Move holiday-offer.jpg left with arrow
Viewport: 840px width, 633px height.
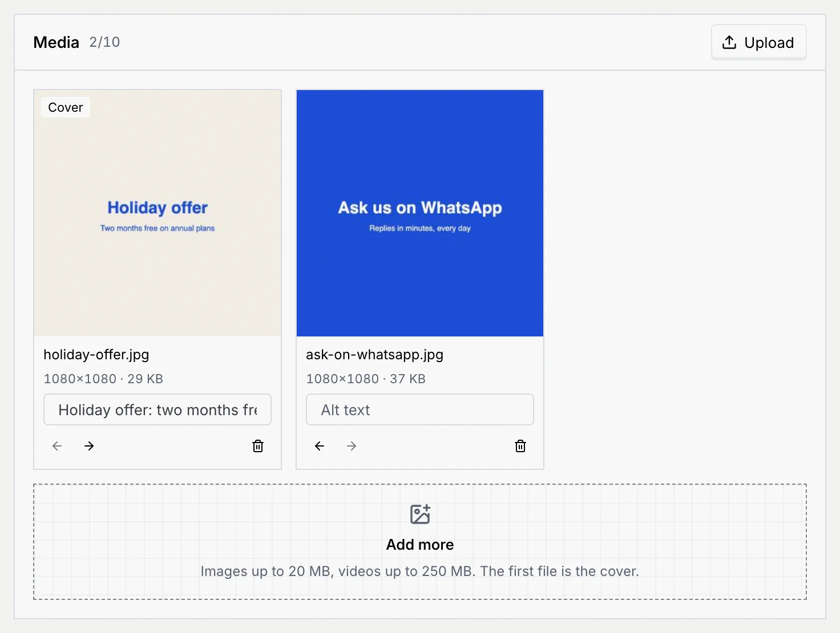[x=57, y=446]
